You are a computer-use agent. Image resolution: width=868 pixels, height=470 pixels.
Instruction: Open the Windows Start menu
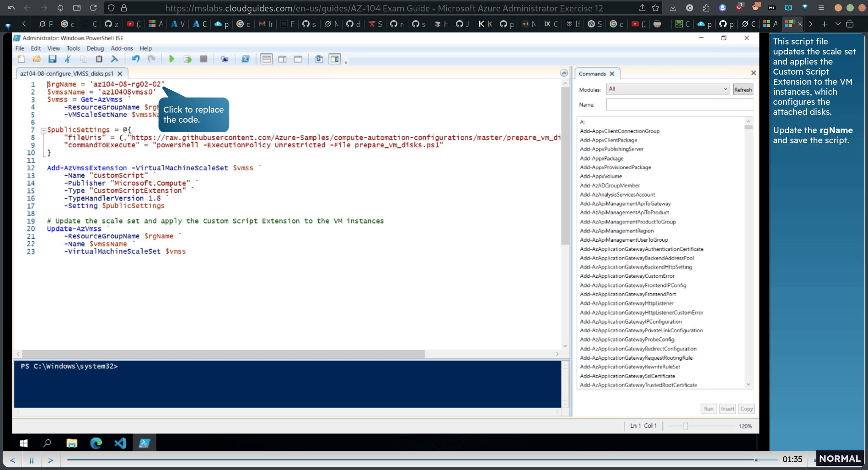(x=24, y=443)
